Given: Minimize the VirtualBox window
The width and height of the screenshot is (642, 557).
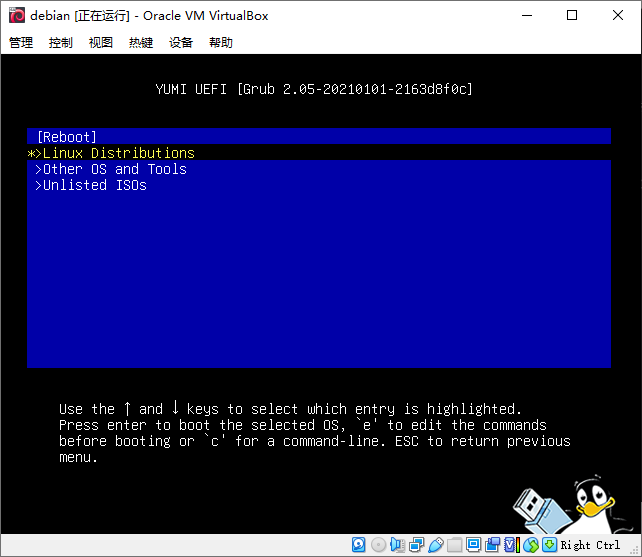Looking at the screenshot, I should [527, 16].
